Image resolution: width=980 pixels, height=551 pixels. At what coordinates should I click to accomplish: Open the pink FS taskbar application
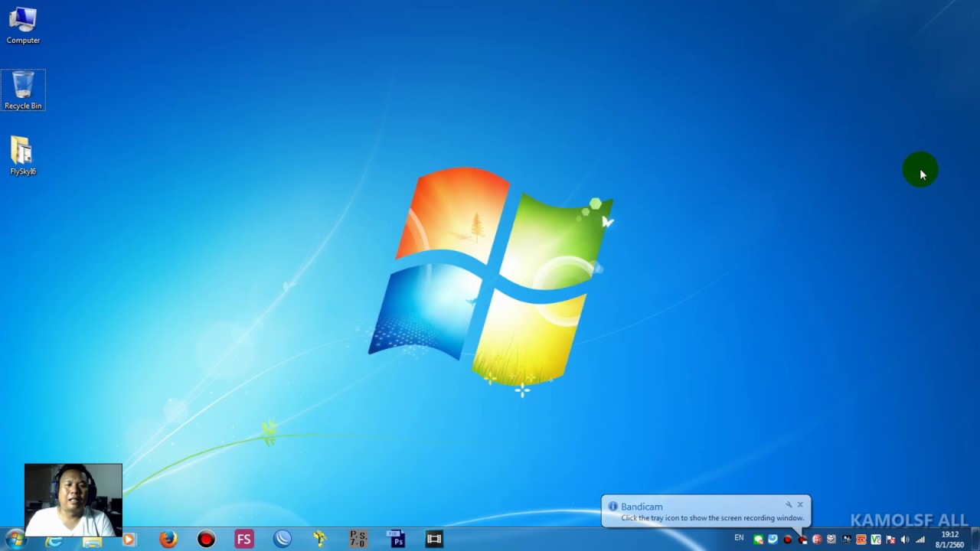244,540
